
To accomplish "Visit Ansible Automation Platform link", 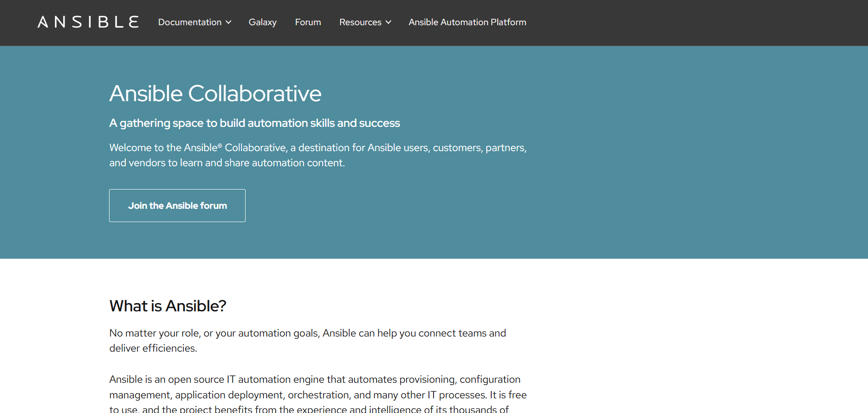I will point(467,22).
